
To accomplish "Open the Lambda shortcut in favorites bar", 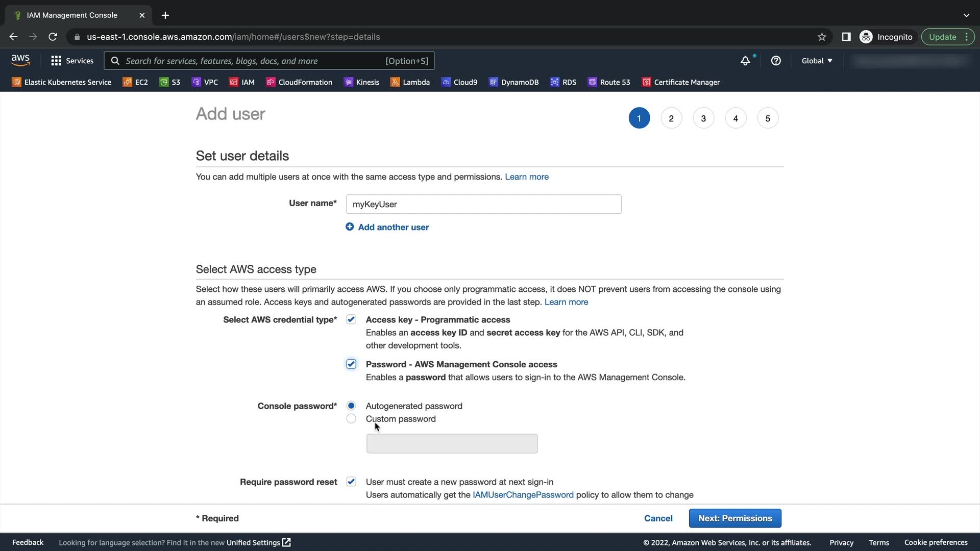I will coord(410,82).
